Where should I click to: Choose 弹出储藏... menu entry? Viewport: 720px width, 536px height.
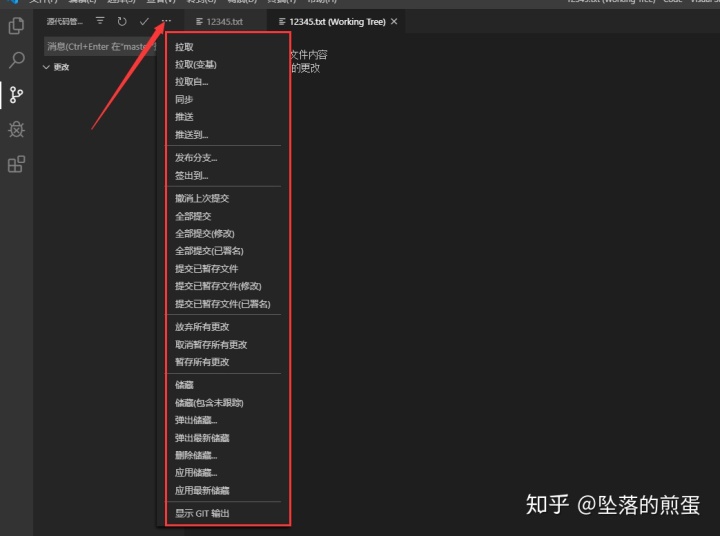pos(196,420)
